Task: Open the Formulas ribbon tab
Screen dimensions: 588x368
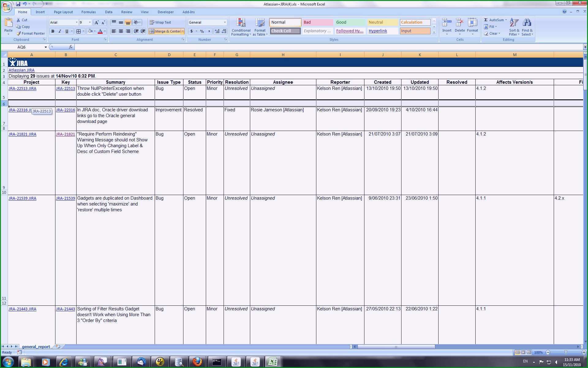Action: click(88, 12)
